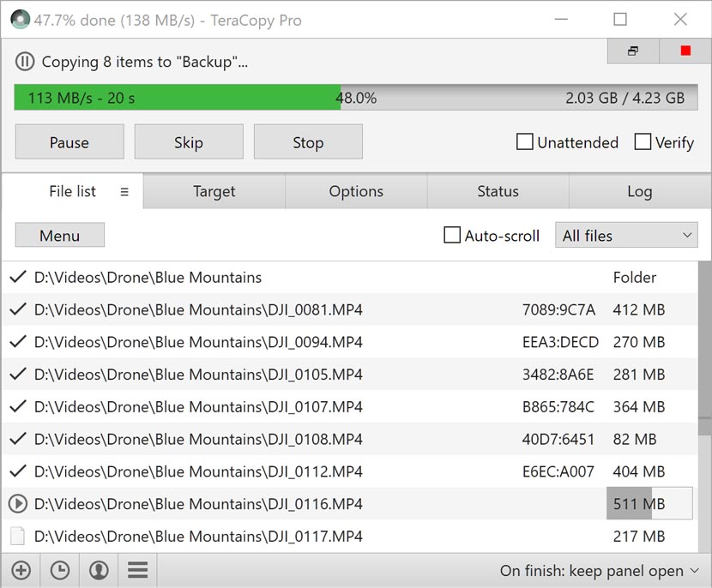Click the green copy progress bar
The width and height of the screenshot is (712, 588).
pos(172,98)
